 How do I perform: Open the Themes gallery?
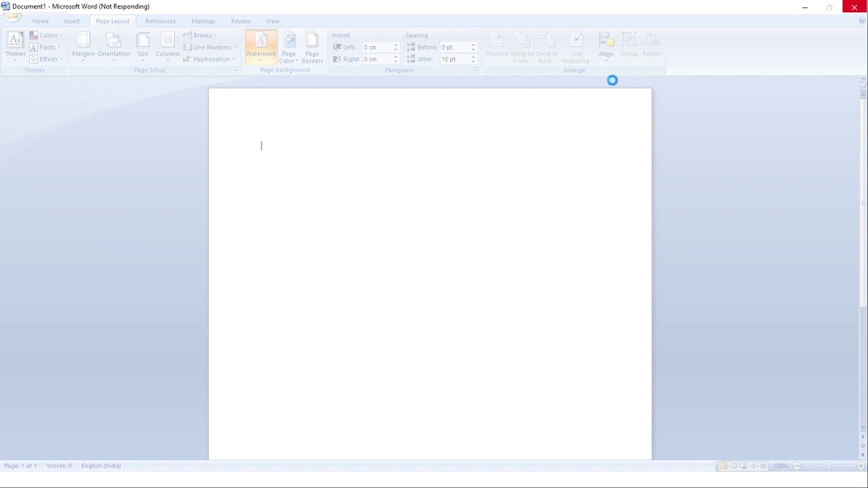pos(15,47)
